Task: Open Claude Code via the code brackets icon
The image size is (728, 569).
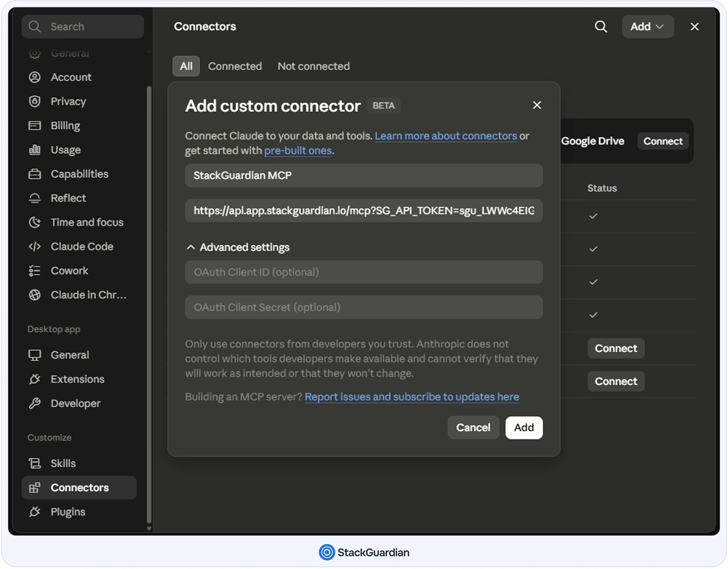Action: (x=35, y=246)
